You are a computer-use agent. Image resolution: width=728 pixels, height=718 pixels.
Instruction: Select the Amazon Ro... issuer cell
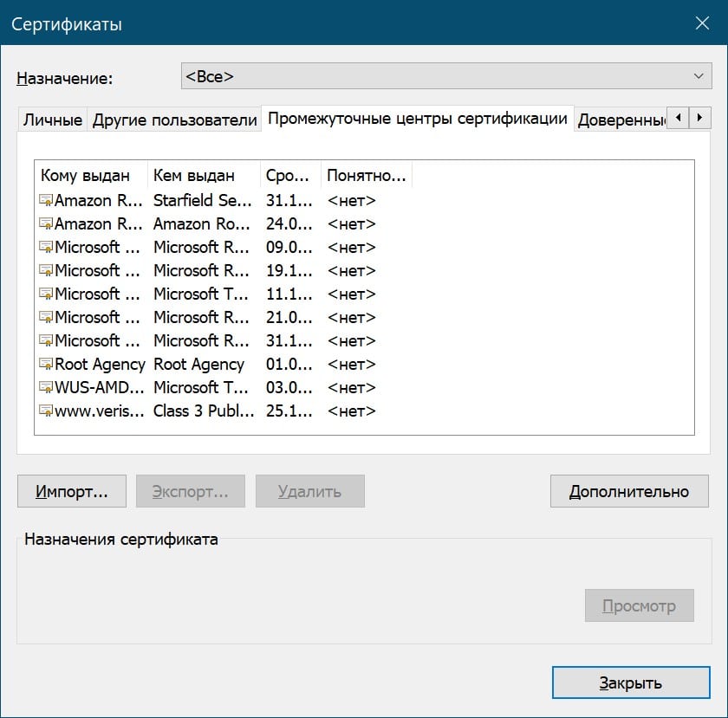[202, 223]
